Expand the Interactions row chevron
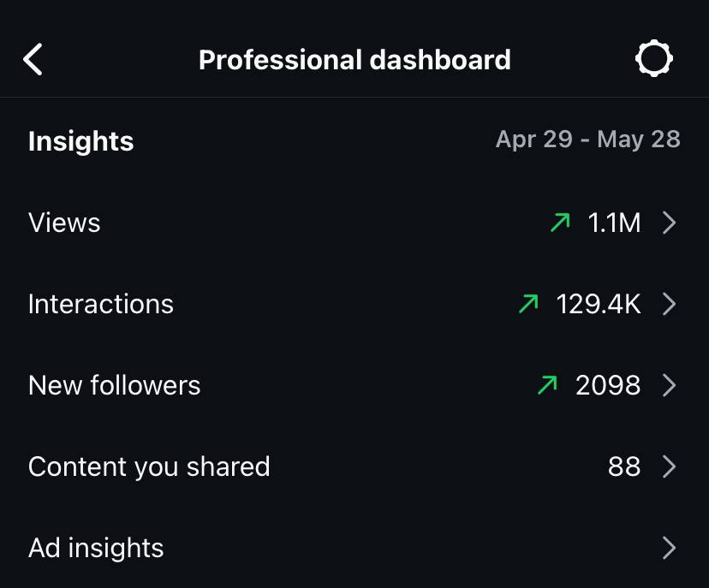Viewport: 709px width, 588px height. point(670,304)
